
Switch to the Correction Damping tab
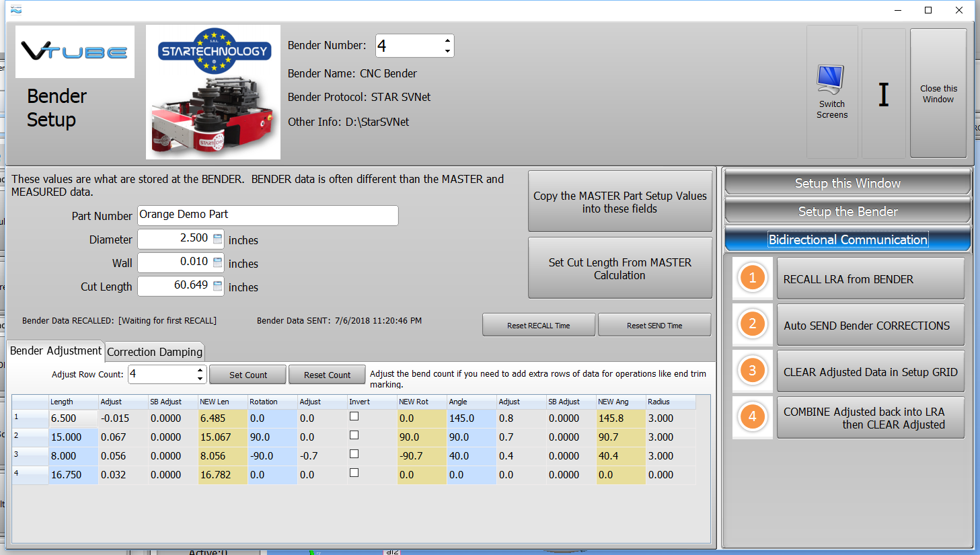point(155,352)
